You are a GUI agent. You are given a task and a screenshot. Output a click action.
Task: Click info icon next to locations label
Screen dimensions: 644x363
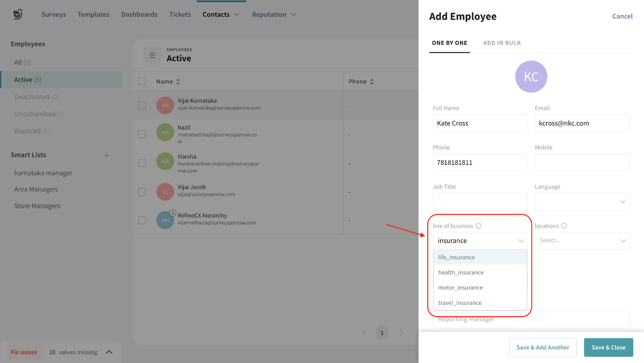click(x=564, y=226)
